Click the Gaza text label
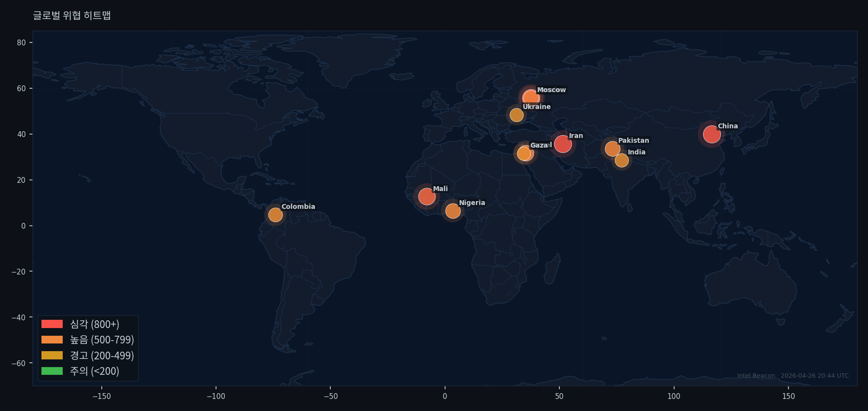This screenshot has width=868, height=411. pos(539,145)
